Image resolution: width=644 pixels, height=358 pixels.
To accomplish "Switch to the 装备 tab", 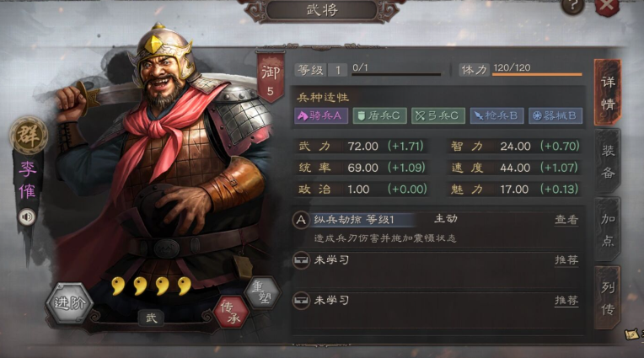I will [x=608, y=162].
